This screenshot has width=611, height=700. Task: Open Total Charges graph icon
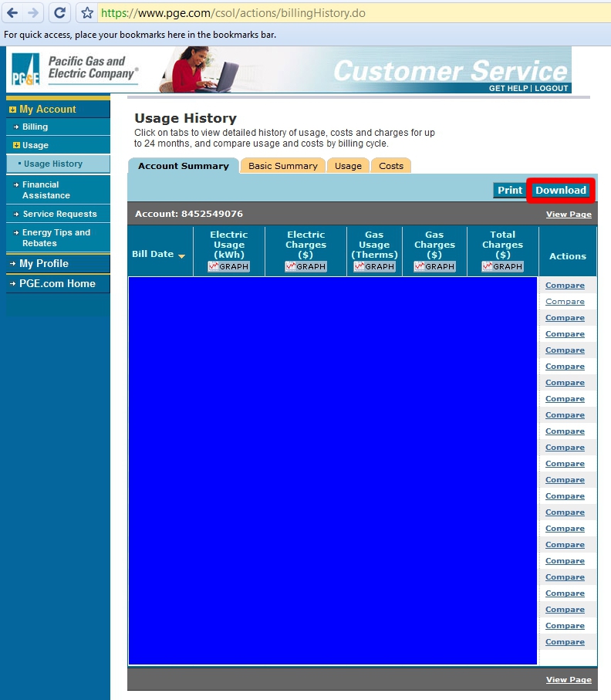(503, 266)
